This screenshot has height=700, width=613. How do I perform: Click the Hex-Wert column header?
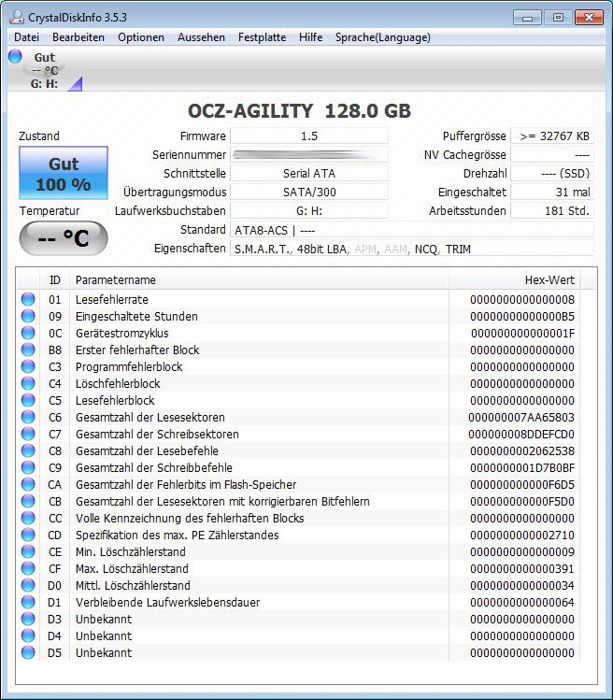[549, 280]
